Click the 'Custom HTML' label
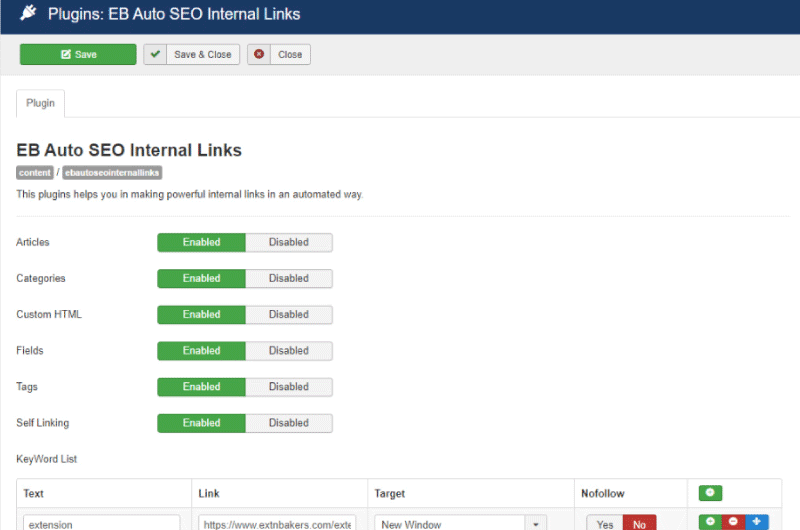This screenshot has height=530, width=800. point(48,314)
